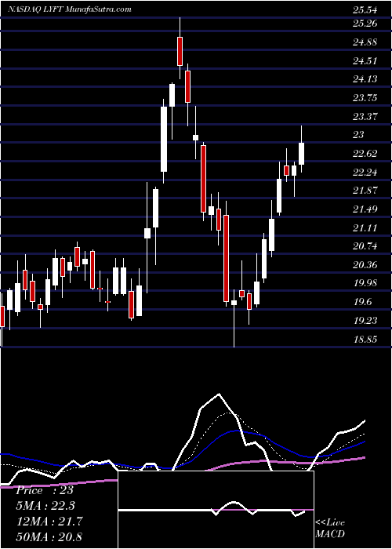
Task: Click the 5MA : 22.3 readout
Action: [45, 506]
